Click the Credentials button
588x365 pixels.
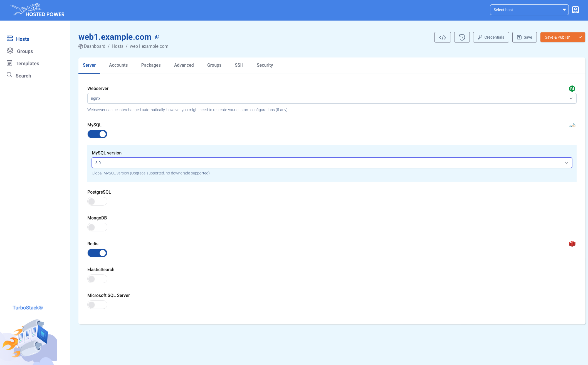click(x=491, y=37)
